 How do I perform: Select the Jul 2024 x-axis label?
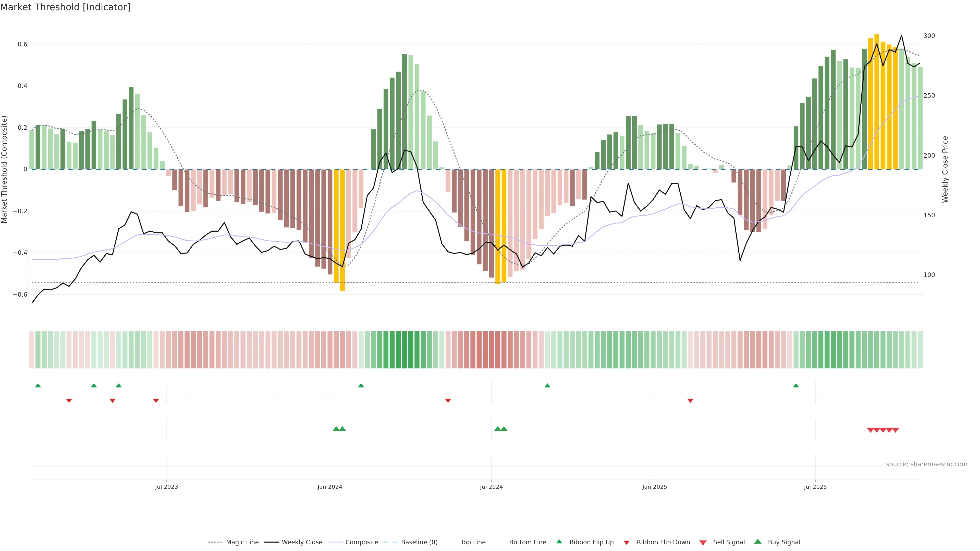point(491,487)
